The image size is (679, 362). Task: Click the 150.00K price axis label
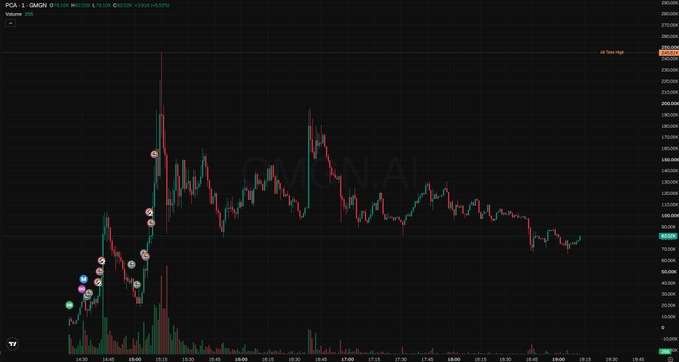pos(670,159)
